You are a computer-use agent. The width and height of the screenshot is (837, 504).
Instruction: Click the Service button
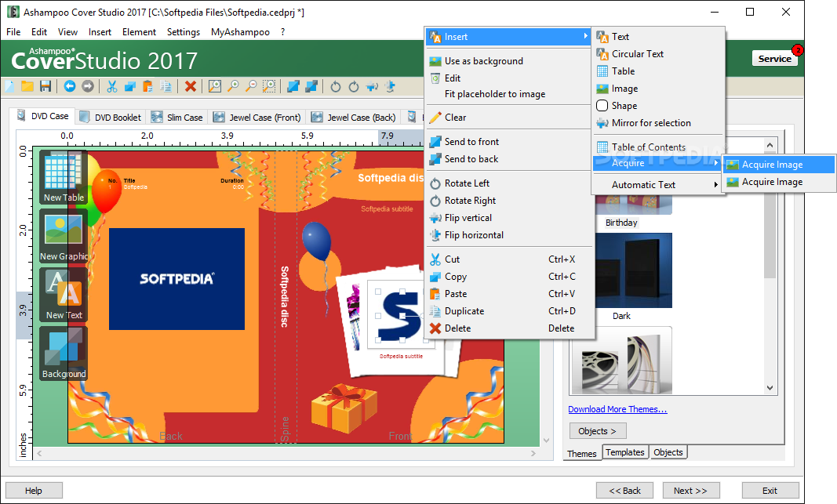tap(774, 58)
